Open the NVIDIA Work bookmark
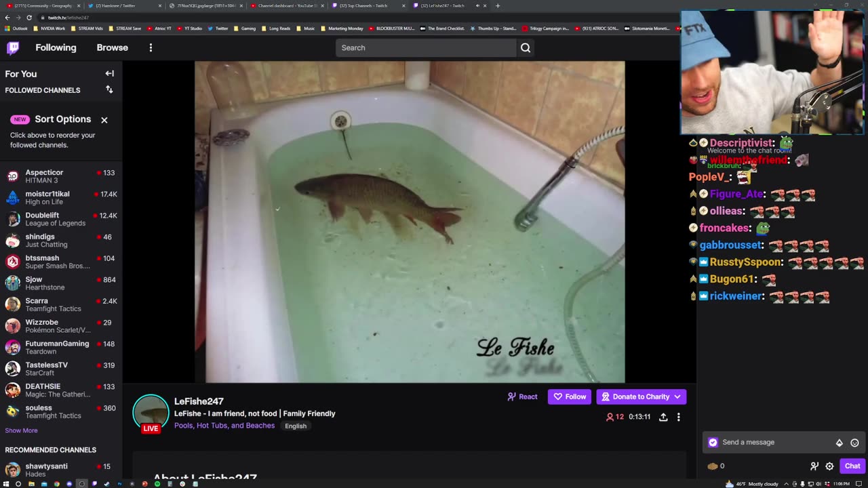Screen dimensions: 868x488 pyautogui.click(x=49, y=28)
